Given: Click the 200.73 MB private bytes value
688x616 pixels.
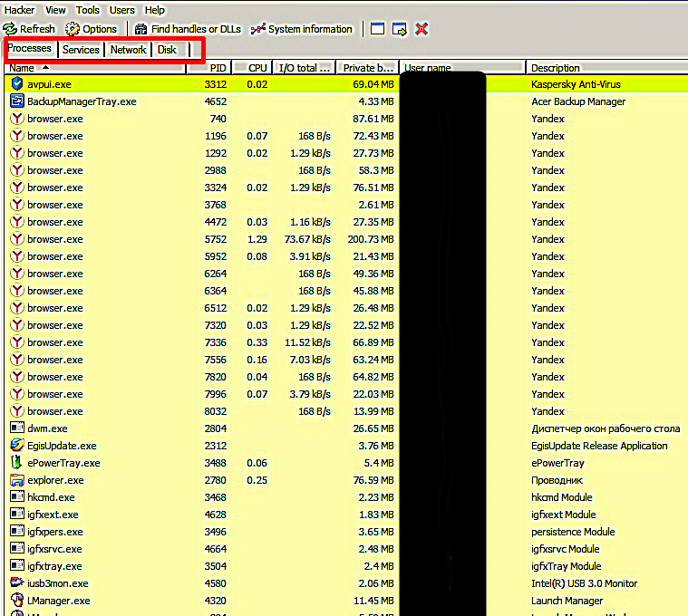Looking at the screenshot, I should coord(371,239).
